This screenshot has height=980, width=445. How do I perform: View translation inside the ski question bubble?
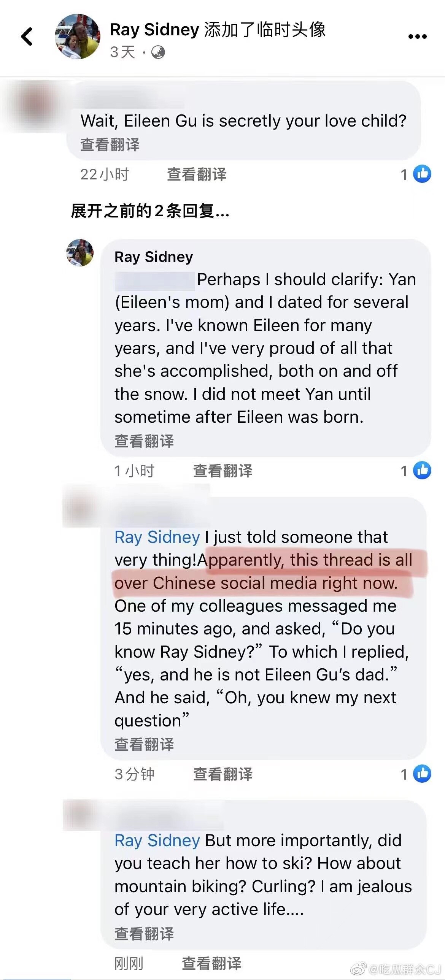144,934
